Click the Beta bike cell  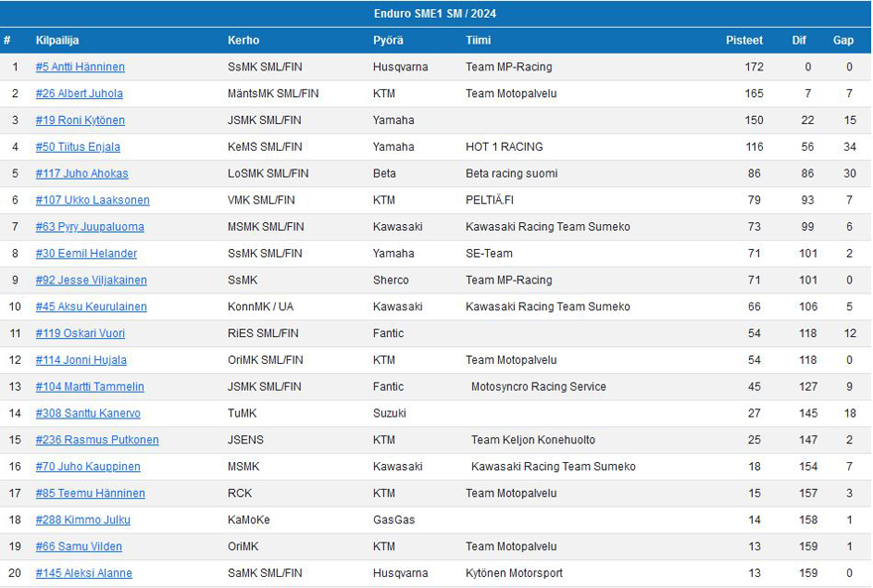(384, 174)
